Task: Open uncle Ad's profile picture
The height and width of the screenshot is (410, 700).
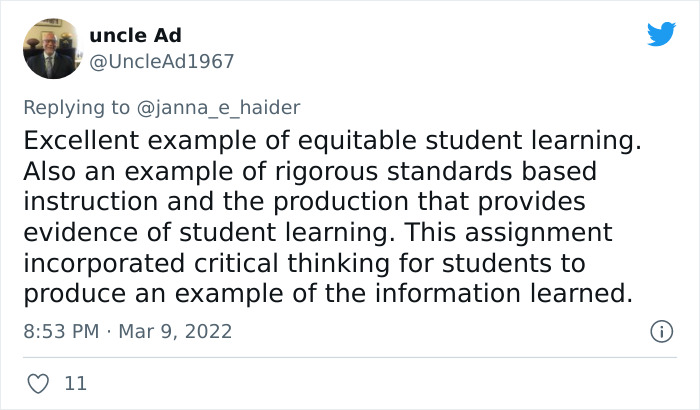Action: [x=53, y=48]
